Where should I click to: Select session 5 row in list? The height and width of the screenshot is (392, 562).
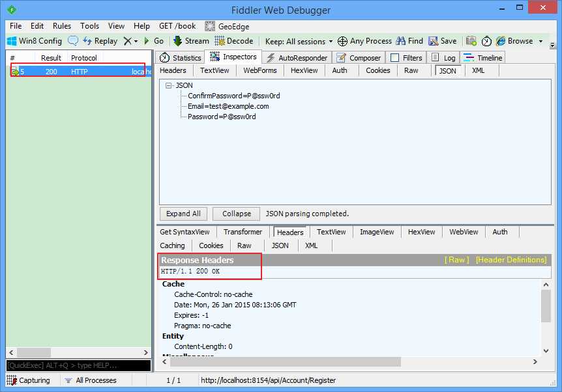click(x=78, y=72)
